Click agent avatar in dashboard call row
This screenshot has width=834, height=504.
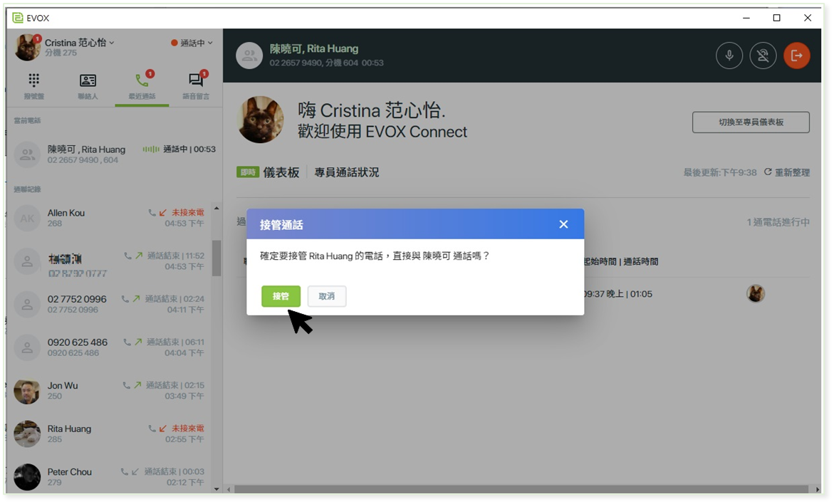click(755, 293)
